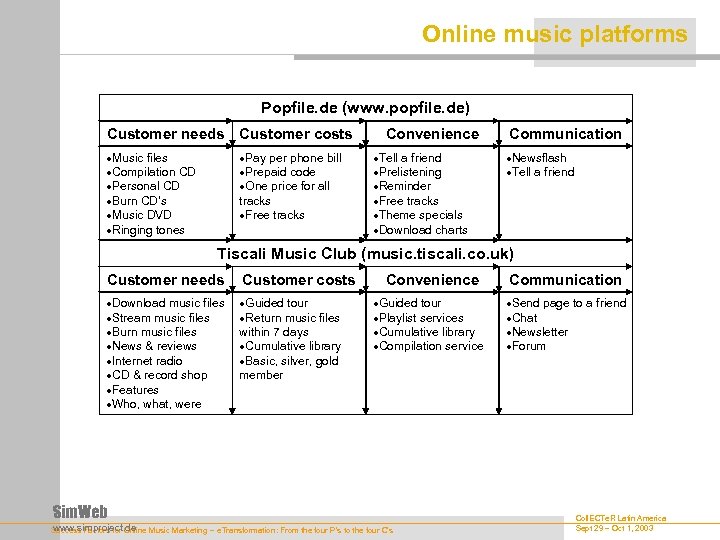Click 'Communication' header under Popfile.de
Viewport: 720px width, 540px height.
tap(565, 134)
